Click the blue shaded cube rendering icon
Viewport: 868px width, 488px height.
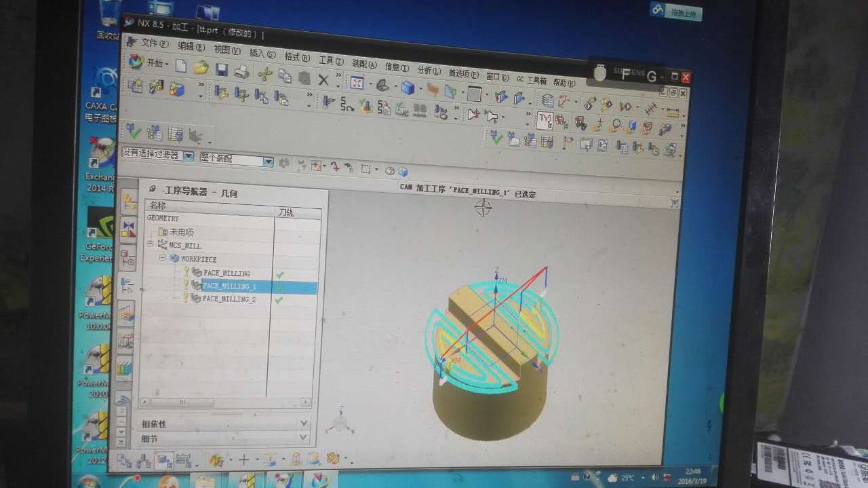point(408,88)
